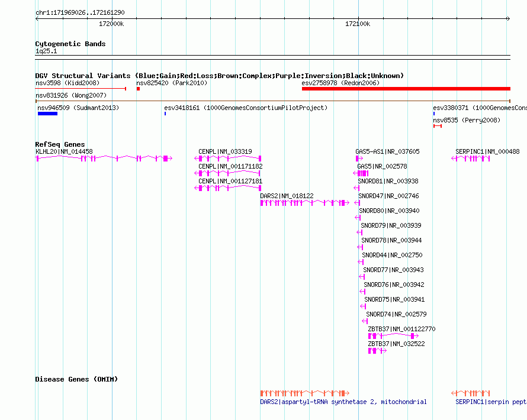This screenshot has width=527, height=420.
Task: Click the CENPL NM_001171182 gene glyph
Action: (x=227, y=173)
